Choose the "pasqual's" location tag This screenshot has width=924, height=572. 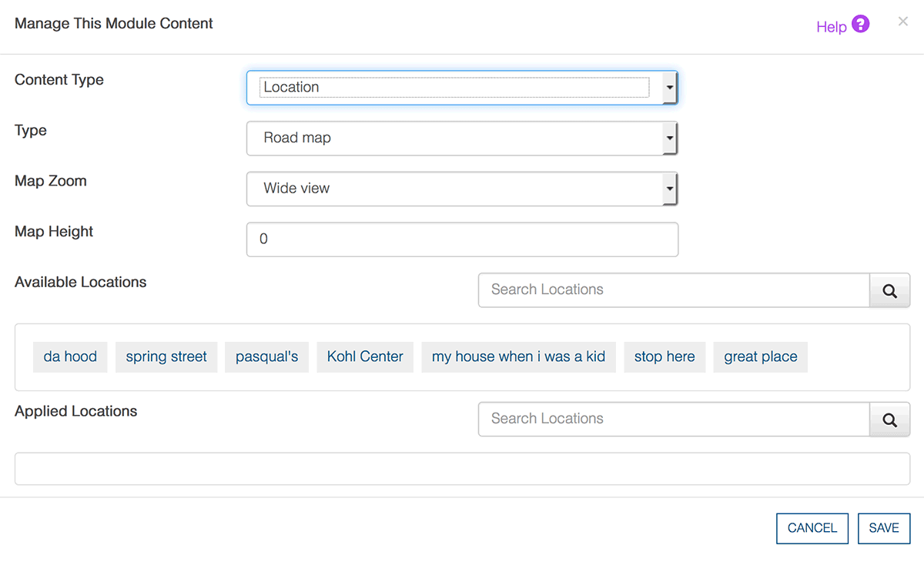click(x=266, y=357)
